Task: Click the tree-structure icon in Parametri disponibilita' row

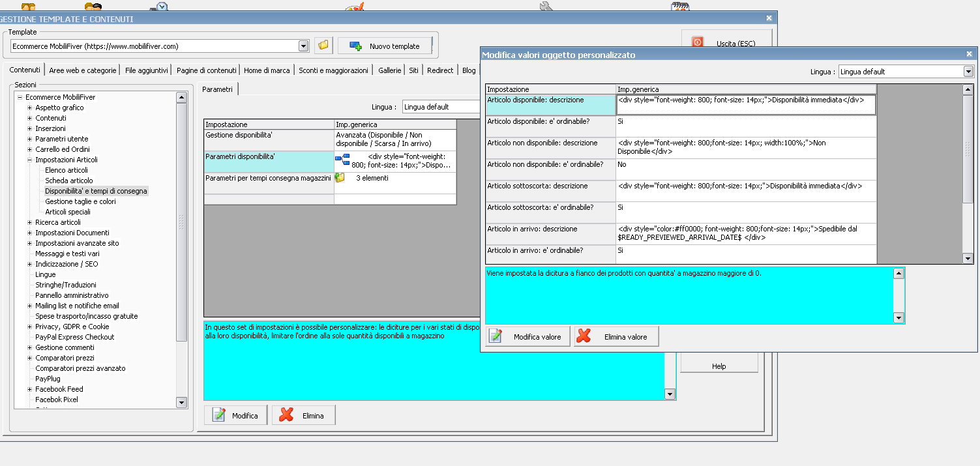Action: click(342, 160)
